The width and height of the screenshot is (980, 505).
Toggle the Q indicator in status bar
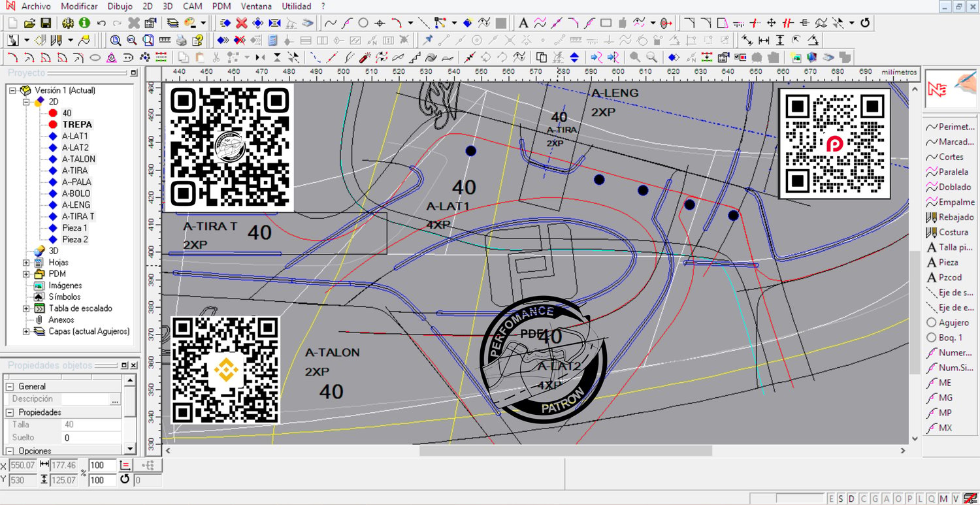coord(930,499)
